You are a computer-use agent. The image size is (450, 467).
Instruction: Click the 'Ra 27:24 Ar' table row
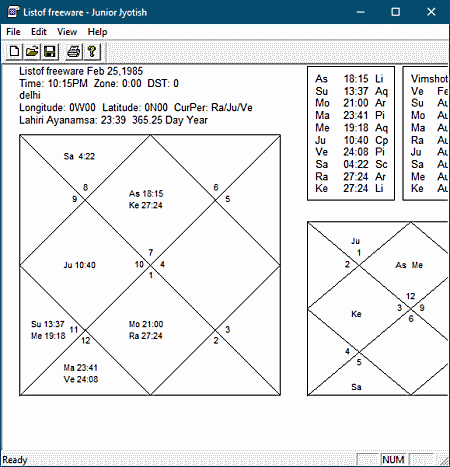350,177
